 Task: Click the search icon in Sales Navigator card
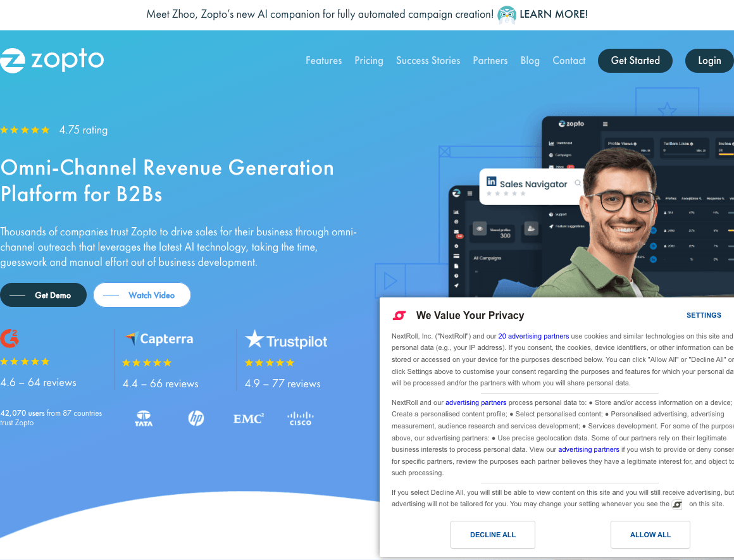pos(578,183)
